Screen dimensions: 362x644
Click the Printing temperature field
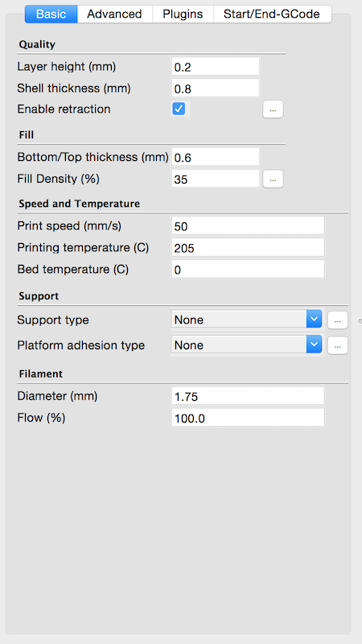pyautogui.click(x=248, y=248)
